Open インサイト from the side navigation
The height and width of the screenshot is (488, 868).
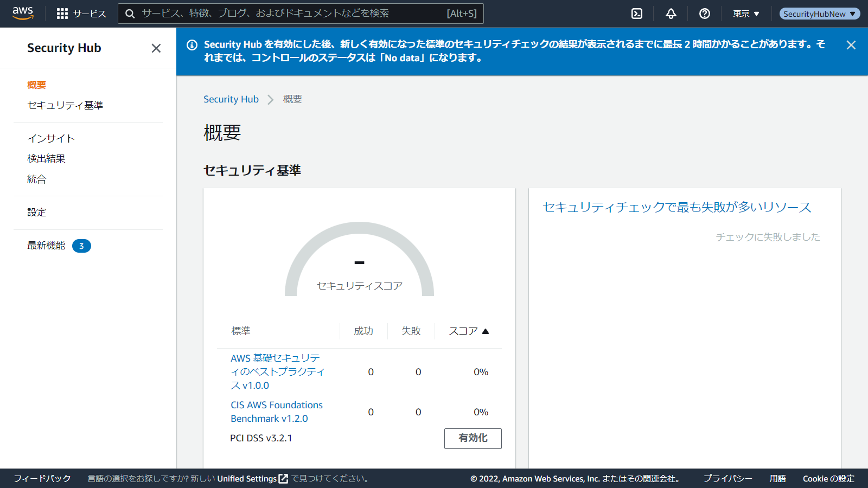51,138
